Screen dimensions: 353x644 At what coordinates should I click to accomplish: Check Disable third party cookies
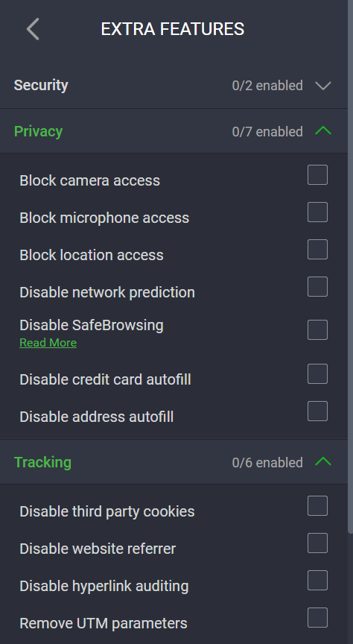click(x=317, y=505)
